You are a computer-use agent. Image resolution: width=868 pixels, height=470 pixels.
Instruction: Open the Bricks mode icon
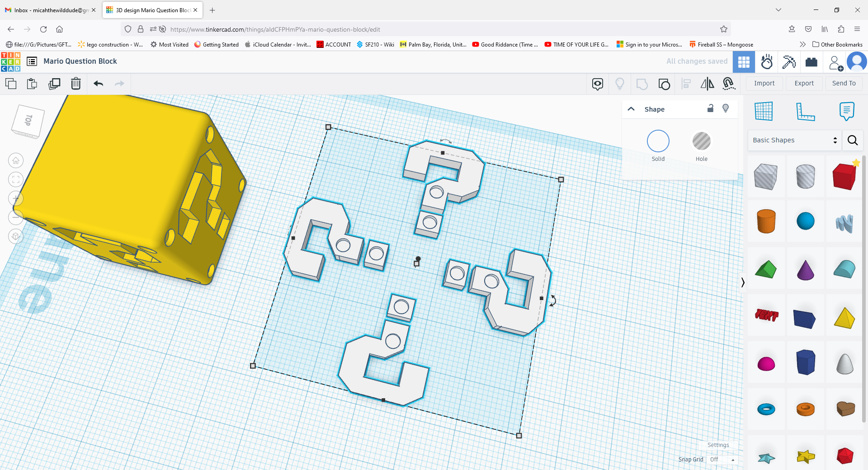coord(811,62)
